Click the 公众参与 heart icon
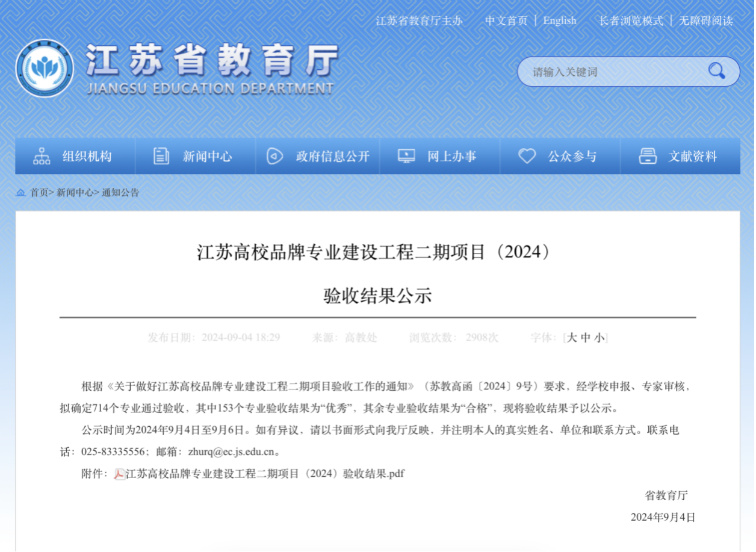Image resolution: width=756 pixels, height=552 pixels. [x=527, y=157]
